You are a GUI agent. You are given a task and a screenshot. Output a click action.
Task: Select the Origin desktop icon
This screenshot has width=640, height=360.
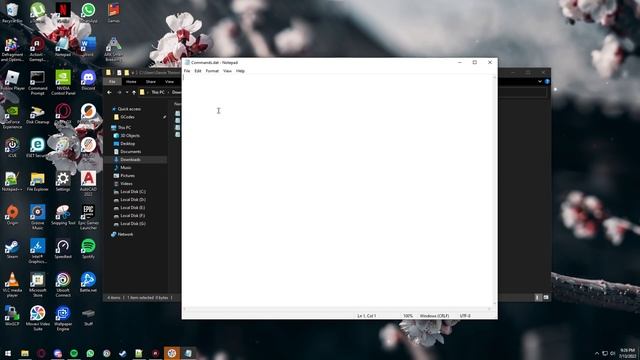12,216
